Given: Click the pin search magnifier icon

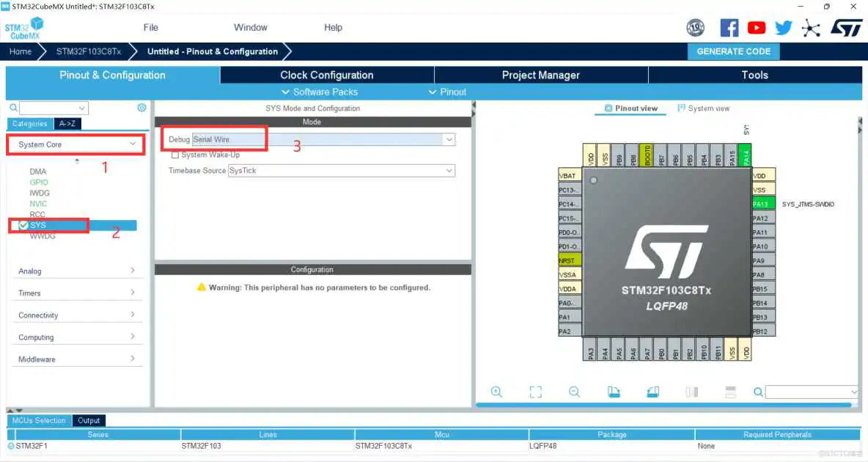Looking at the screenshot, I should pyautogui.click(x=758, y=392).
